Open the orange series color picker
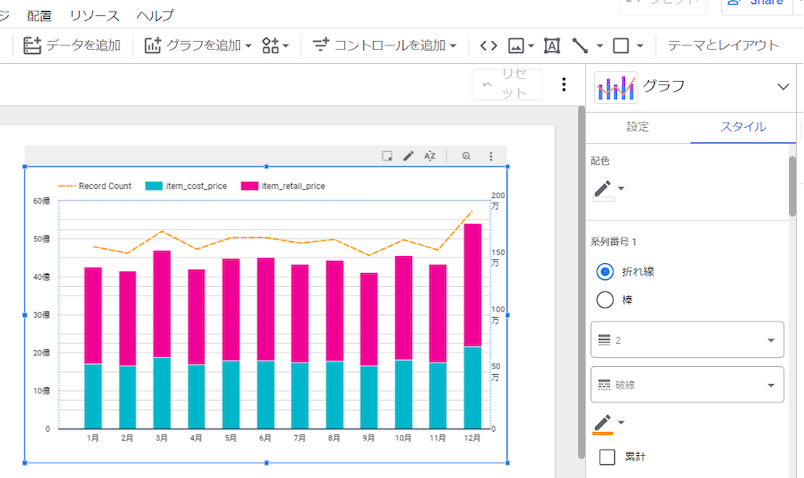804x478 pixels. pyautogui.click(x=609, y=424)
